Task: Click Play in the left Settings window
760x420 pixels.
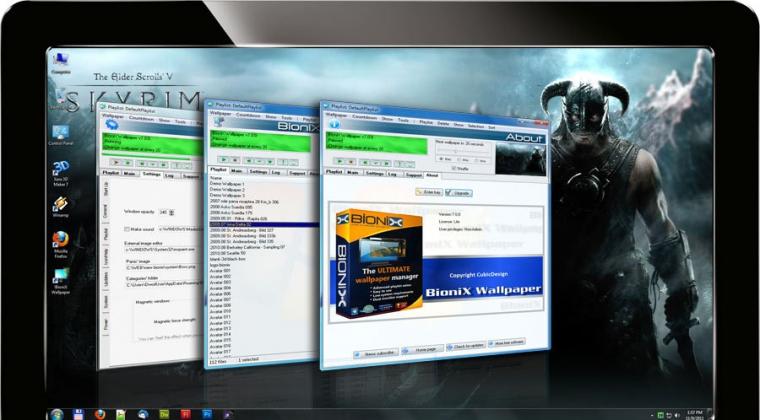Action: (116, 163)
